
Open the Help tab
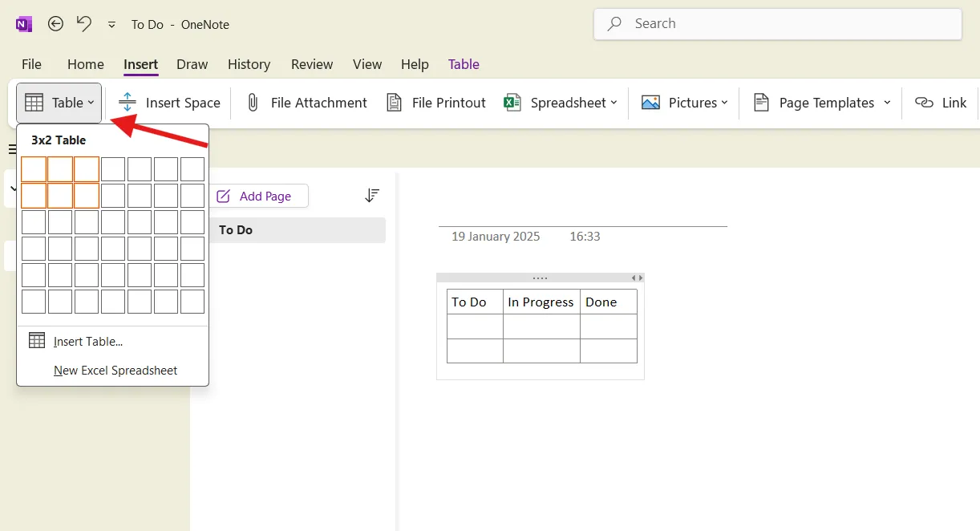[415, 64]
